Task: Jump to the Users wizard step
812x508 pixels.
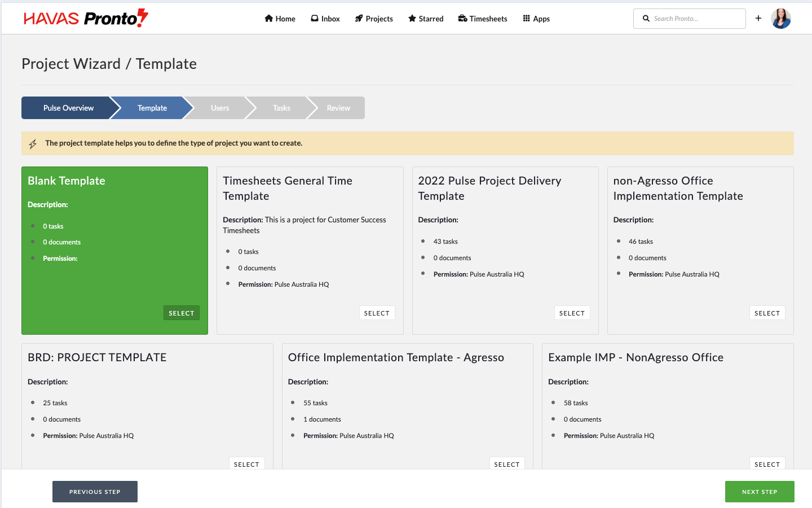Action: [220, 108]
